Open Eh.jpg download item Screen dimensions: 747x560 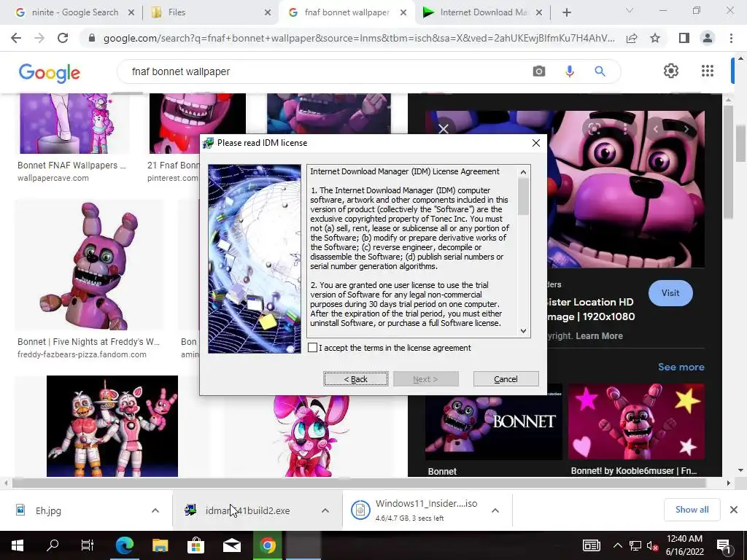tap(76, 510)
